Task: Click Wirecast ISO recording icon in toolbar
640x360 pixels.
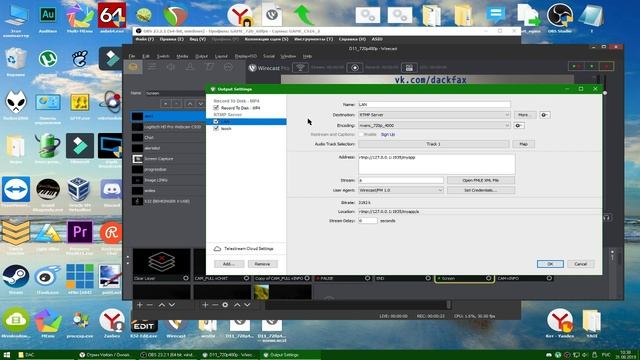Action: point(409,68)
